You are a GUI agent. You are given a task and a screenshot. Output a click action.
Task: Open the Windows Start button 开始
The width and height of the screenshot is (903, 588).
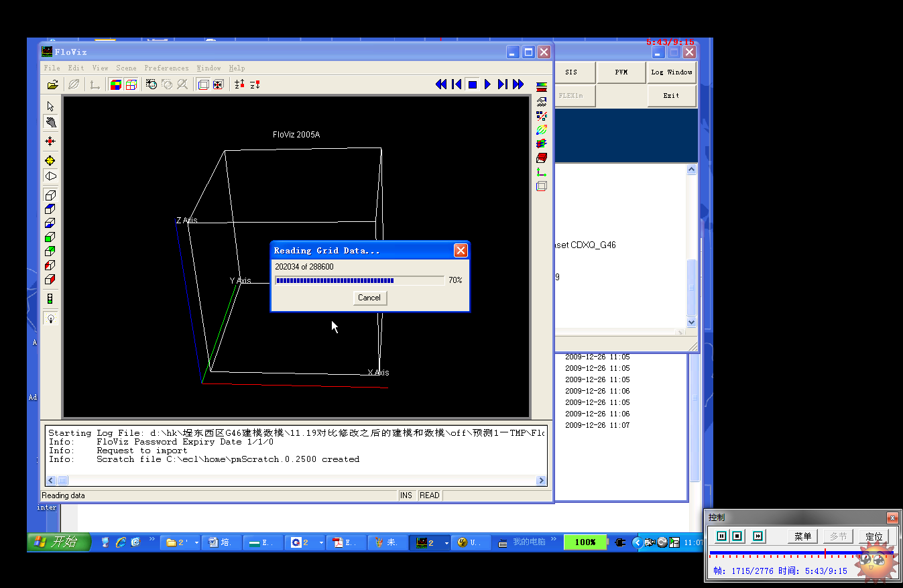tap(58, 542)
